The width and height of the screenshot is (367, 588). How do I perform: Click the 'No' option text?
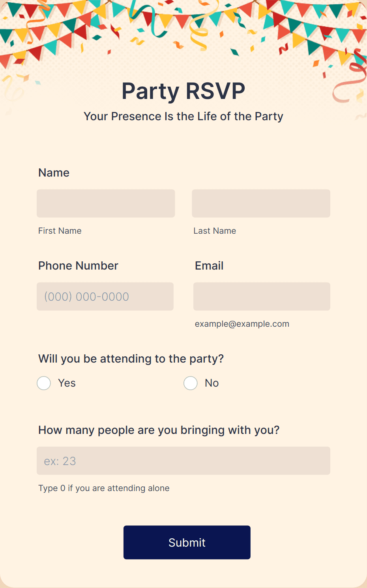[x=212, y=383]
